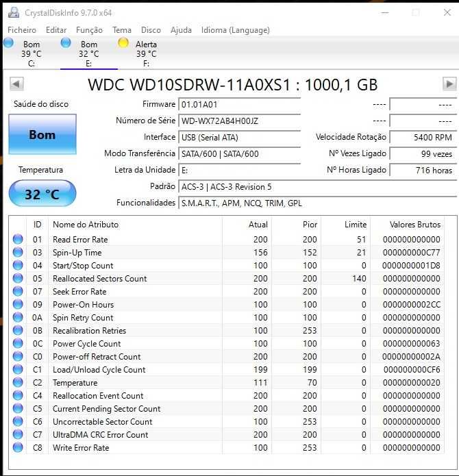This screenshot has height=476, width=459.
Task: Go to previous disk with left arrow
Action: (16, 84)
